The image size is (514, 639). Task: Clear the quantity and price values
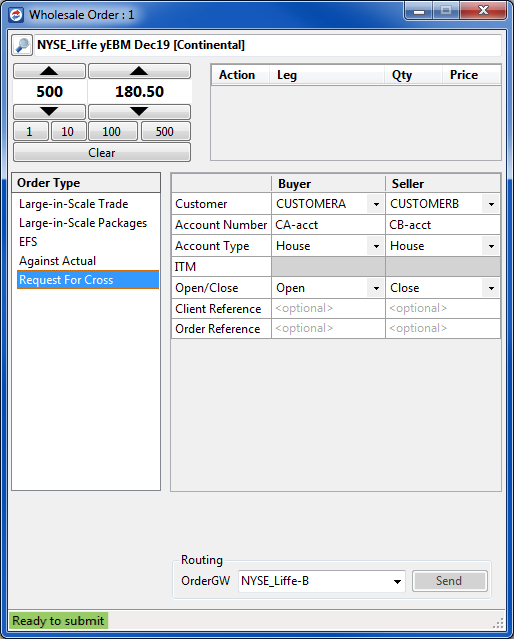pos(102,152)
